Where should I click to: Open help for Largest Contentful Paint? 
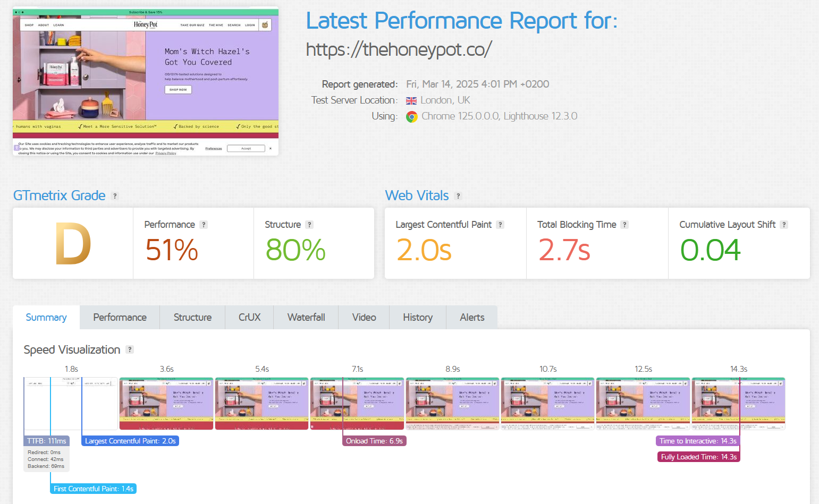click(500, 225)
